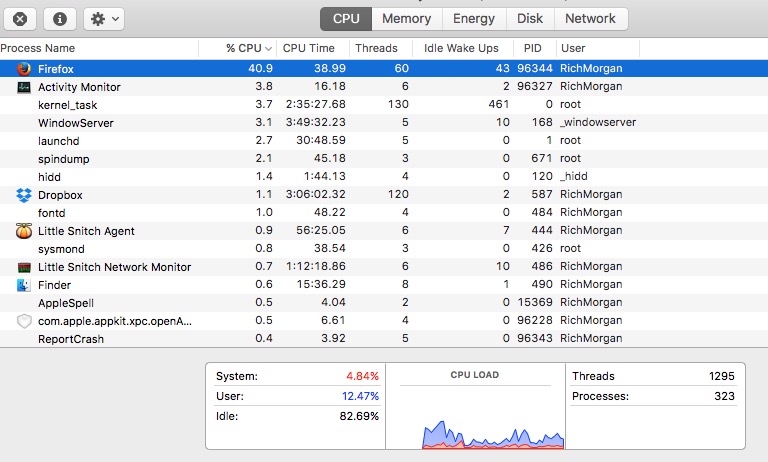Screen dimensions: 768x462
Task: Click the Processes total 323
Action: [x=724, y=396]
